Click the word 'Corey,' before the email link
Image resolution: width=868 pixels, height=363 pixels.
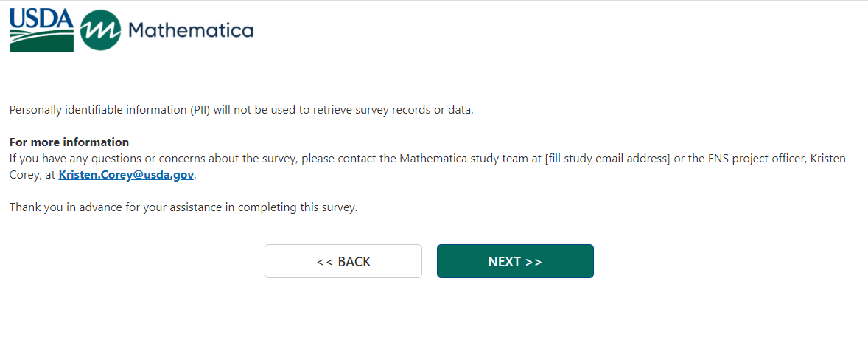click(26, 175)
